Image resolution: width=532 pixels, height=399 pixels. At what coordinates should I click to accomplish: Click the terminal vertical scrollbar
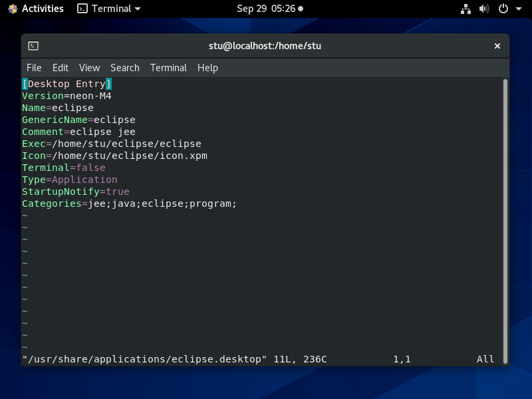(x=505, y=221)
